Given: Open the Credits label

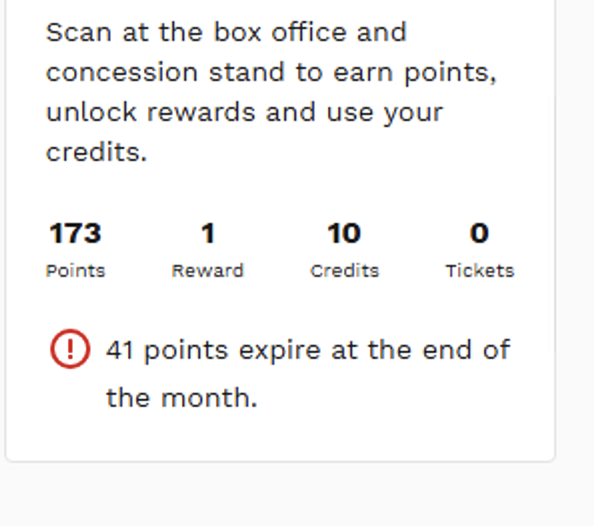Looking at the screenshot, I should (344, 271).
